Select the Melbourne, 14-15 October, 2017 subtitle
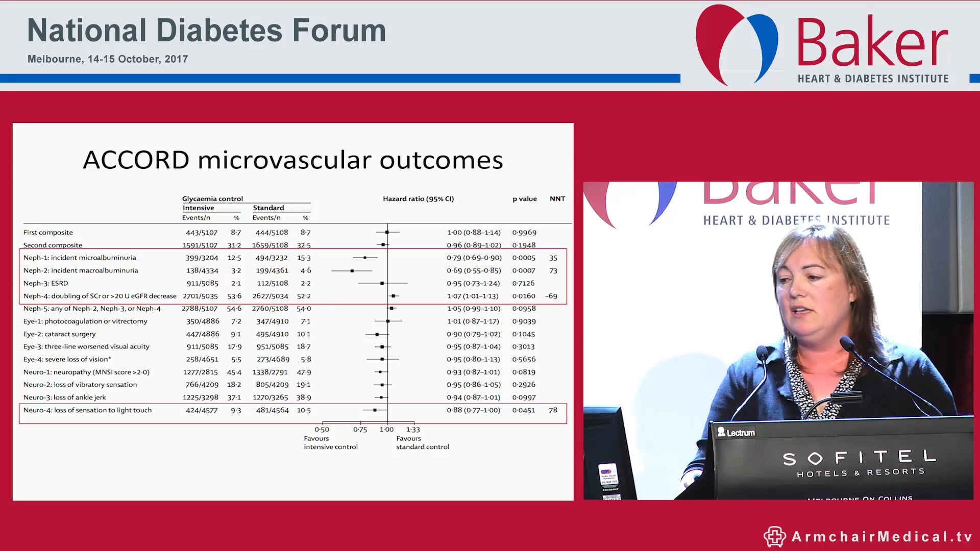This screenshot has height=551, width=980. coord(108,59)
